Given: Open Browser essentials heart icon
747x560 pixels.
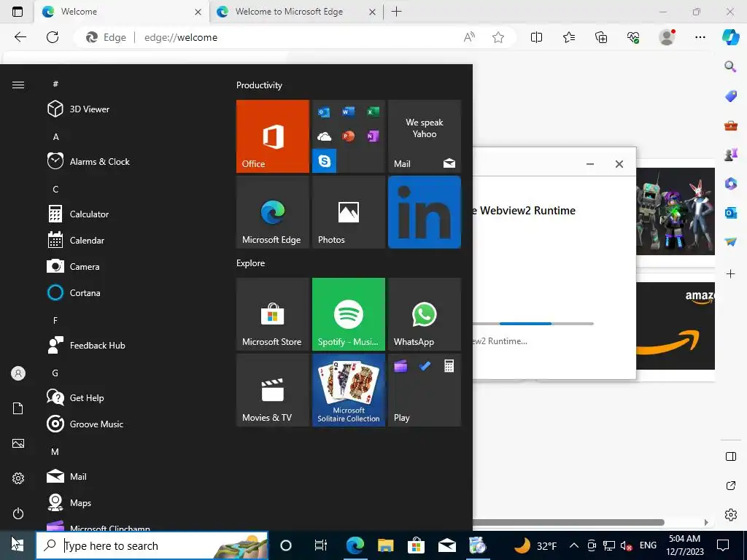Looking at the screenshot, I should (x=633, y=37).
